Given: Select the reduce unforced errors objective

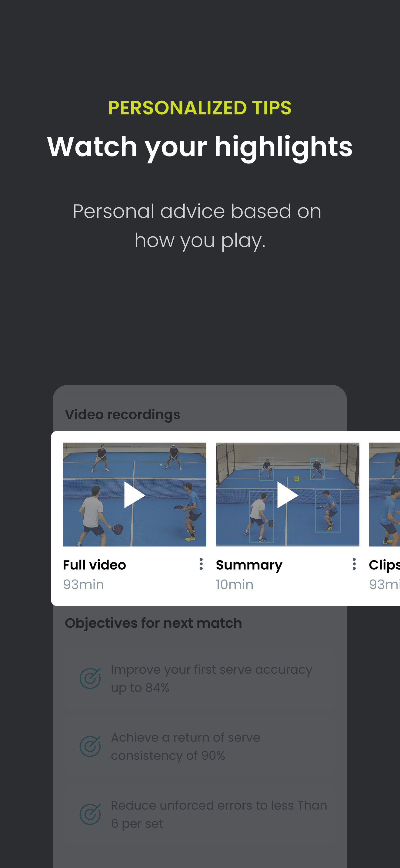Looking at the screenshot, I should [219, 814].
